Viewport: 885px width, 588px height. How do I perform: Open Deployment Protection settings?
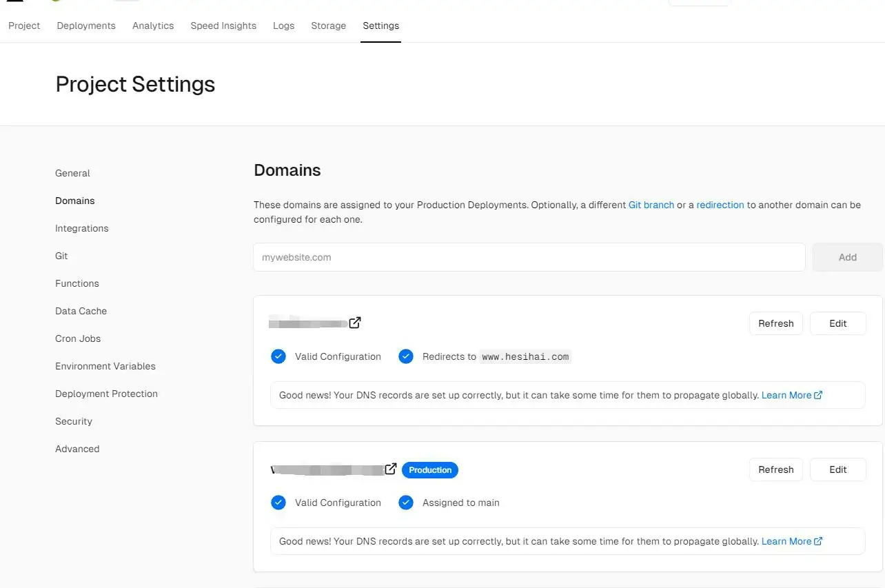[x=106, y=394]
